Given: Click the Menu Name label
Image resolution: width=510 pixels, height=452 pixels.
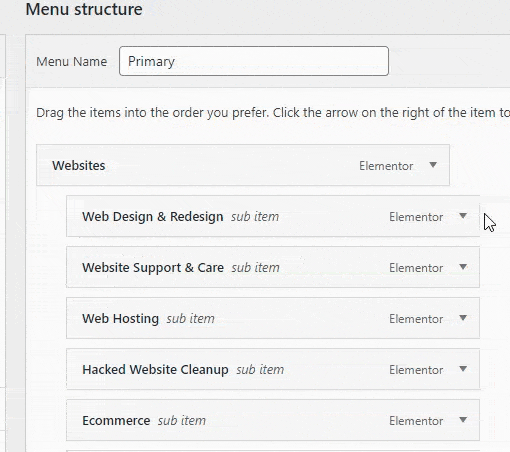Looking at the screenshot, I should [x=72, y=62].
